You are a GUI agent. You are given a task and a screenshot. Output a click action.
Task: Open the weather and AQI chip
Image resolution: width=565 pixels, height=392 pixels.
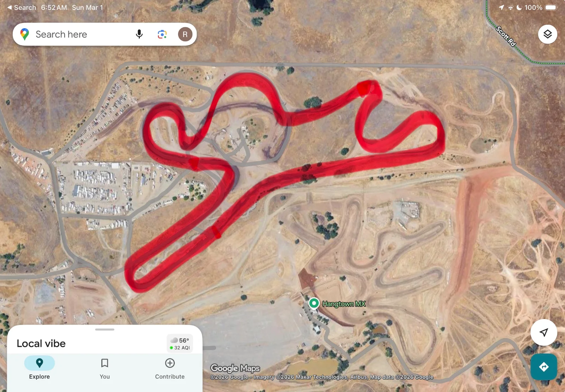tap(180, 344)
